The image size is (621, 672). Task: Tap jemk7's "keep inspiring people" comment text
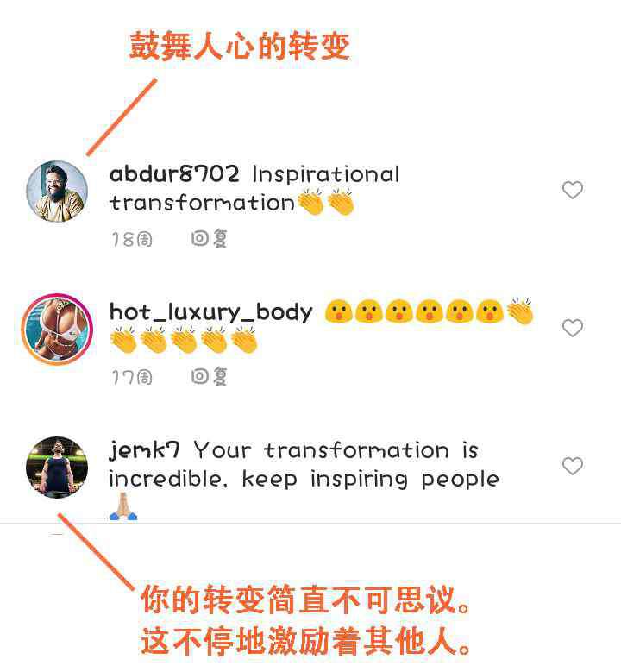(x=370, y=480)
